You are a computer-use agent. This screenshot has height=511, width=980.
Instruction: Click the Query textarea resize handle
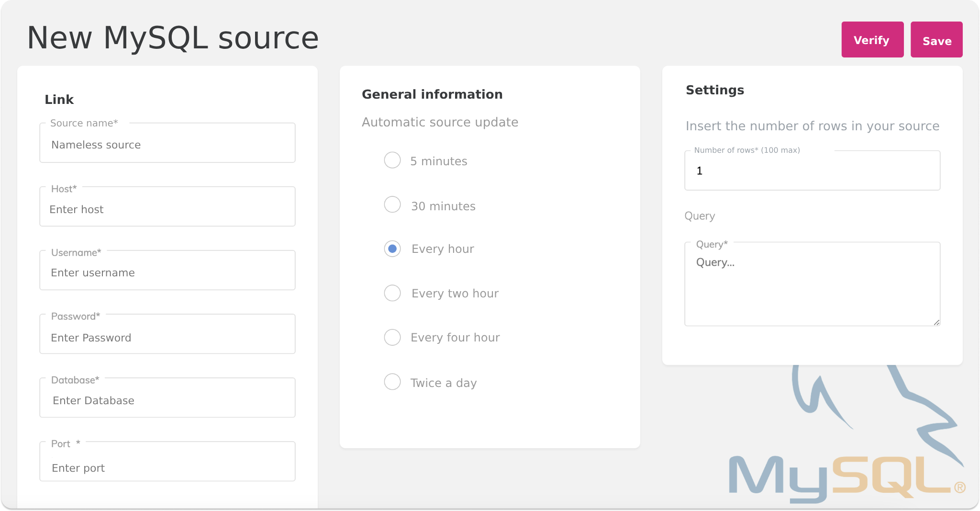(x=936, y=322)
